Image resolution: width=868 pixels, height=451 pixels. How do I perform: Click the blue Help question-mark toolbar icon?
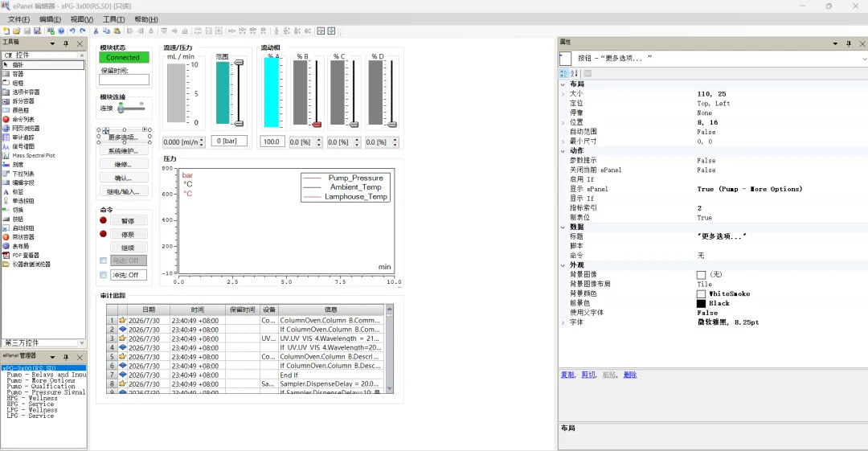coord(61,31)
